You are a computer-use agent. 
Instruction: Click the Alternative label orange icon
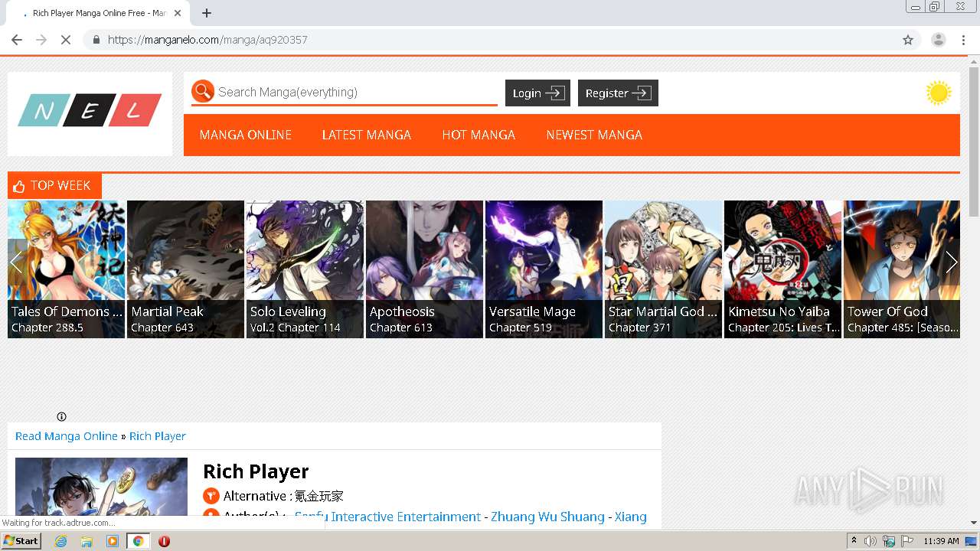pos(211,496)
